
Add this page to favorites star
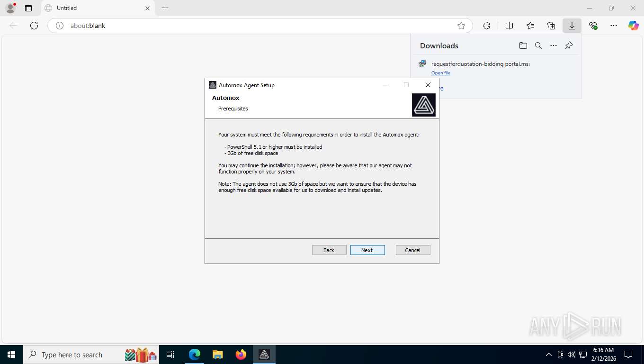click(x=461, y=26)
